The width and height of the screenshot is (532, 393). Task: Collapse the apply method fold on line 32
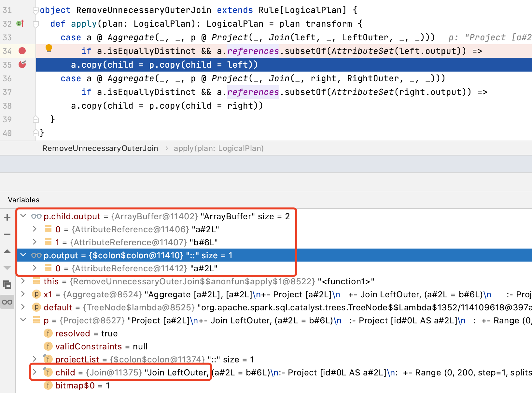36,24
